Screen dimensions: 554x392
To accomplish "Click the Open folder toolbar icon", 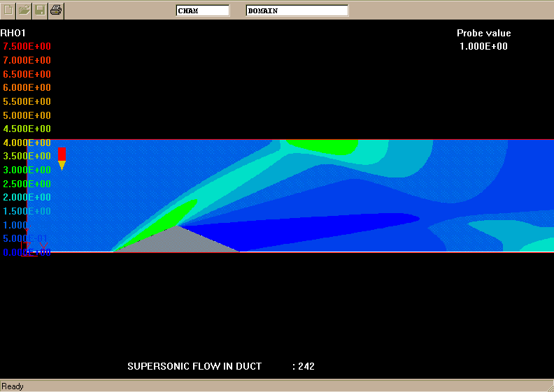I will tap(24, 10).
